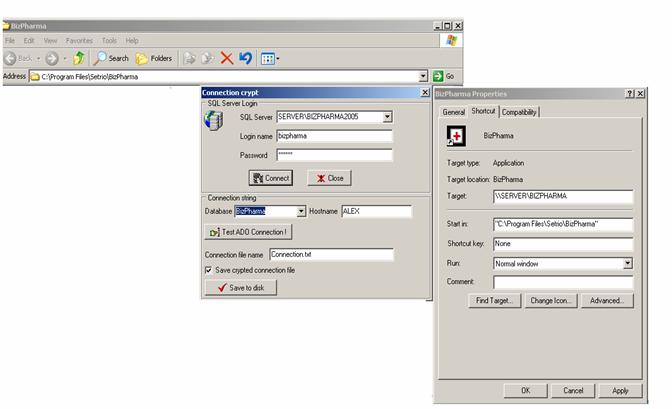The height and width of the screenshot is (409, 672).
Task: Click OK in BizPharma Properties
Action: 525,391
